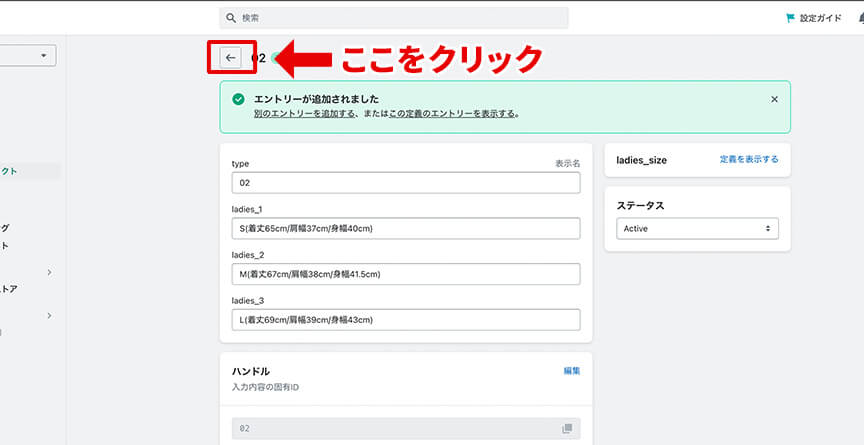Open the ステータス Active dropdown

(697, 229)
